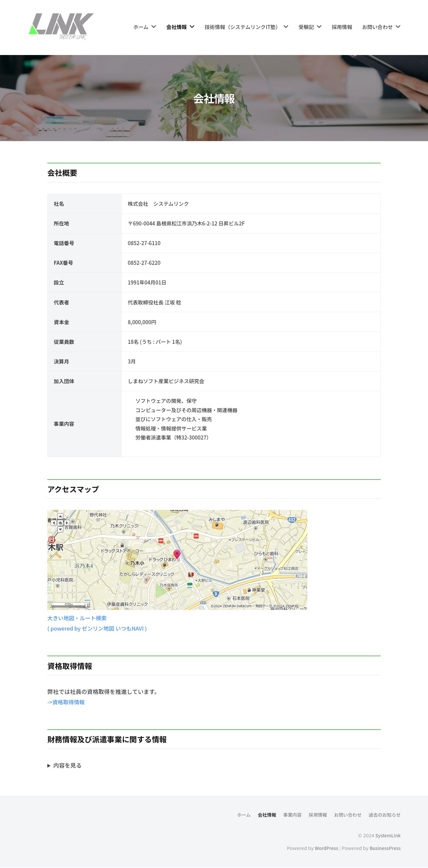Open the お問い合わせ nav item in header
Viewport: 428px width, 868px height.
tap(377, 27)
